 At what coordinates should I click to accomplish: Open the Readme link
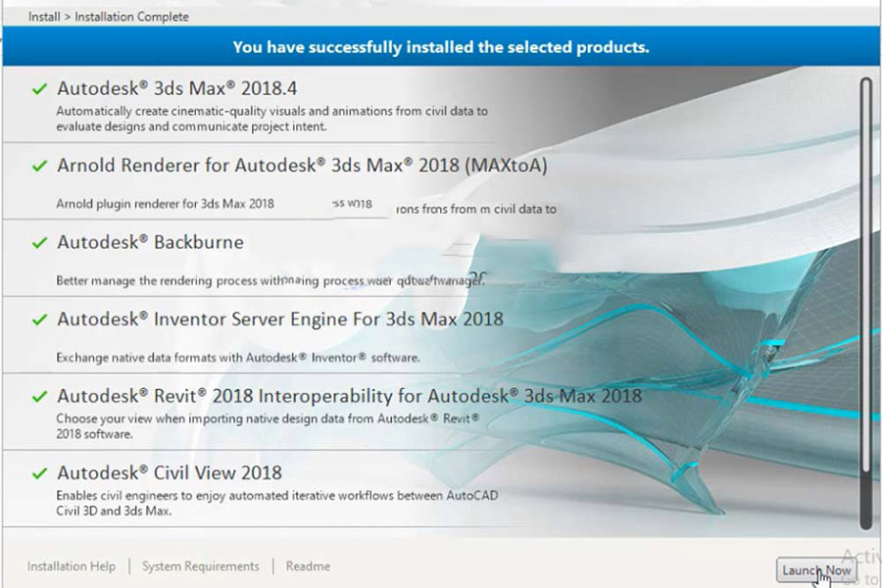click(308, 566)
